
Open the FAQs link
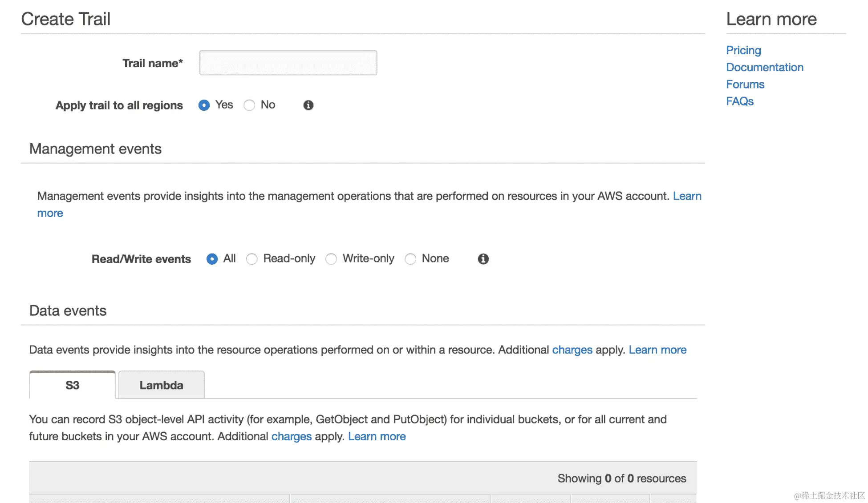(x=739, y=101)
